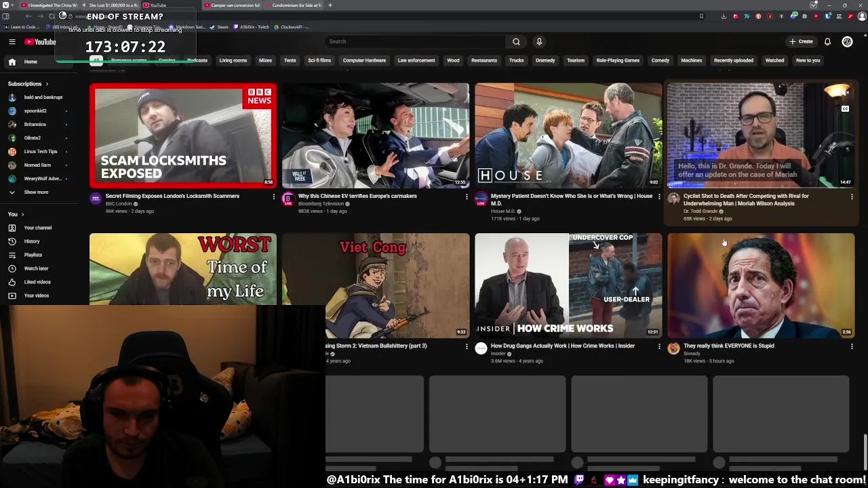The width and height of the screenshot is (868, 488).
Task: Open options menu for EVERYONE is Stupid video
Action: tap(852, 346)
